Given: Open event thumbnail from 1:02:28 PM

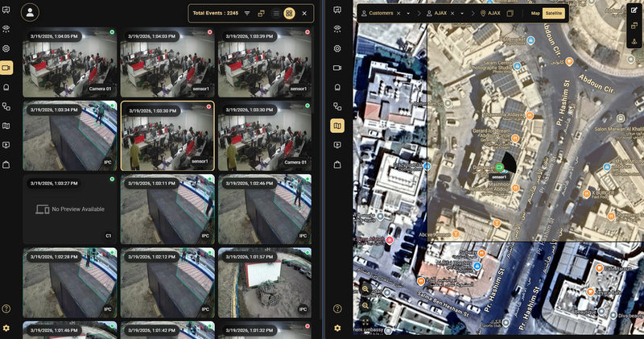Looking at the screenshot, I should [69, 283].
